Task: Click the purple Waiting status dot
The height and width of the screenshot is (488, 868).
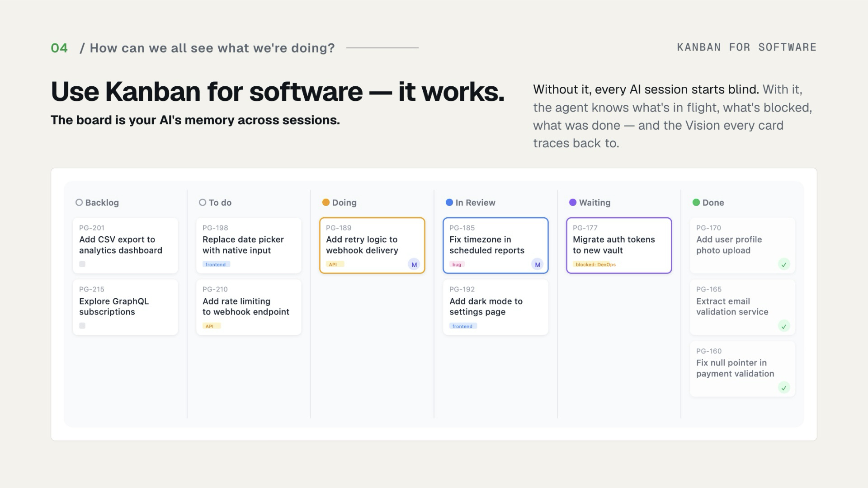Action: click(x=573, y=202)
